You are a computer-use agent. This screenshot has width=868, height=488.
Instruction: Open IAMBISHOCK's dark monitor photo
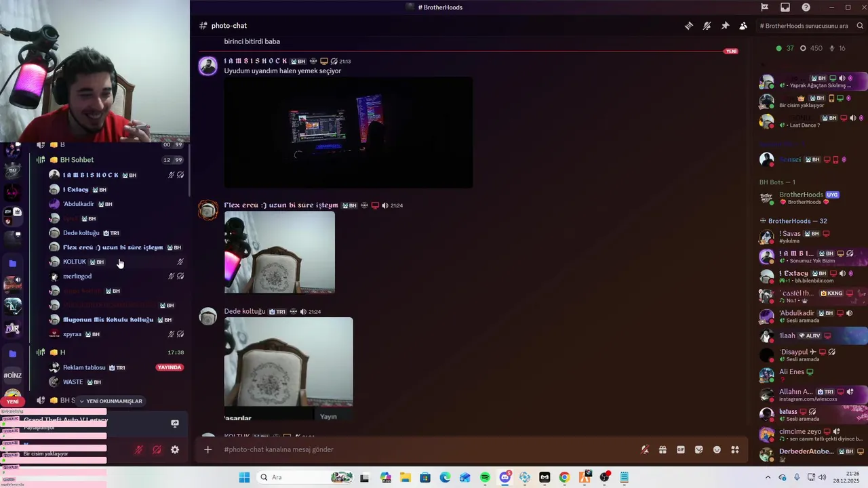click(349, 132)
